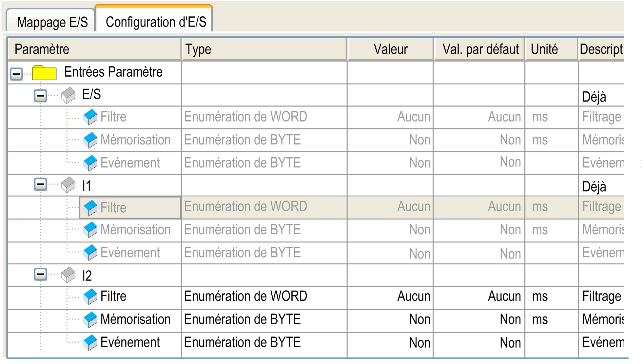Click the gray cube icon beside E/S

(x=68, y=95)
